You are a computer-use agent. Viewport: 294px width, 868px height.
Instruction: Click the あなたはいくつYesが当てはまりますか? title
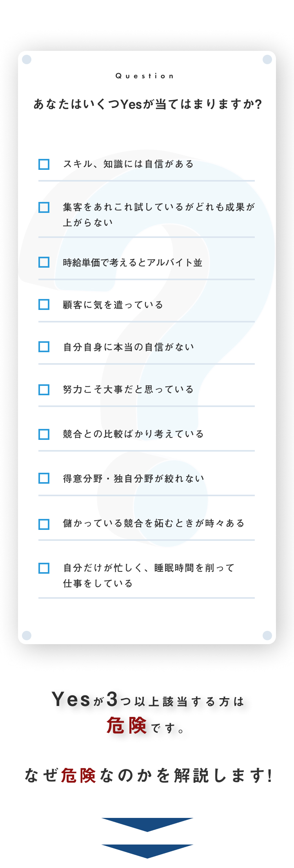pos(147,104)
